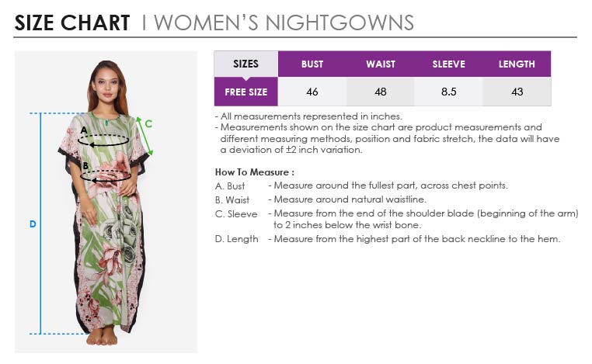Click the blue letter D length marker
592x364 pixels.
point(33,224)
